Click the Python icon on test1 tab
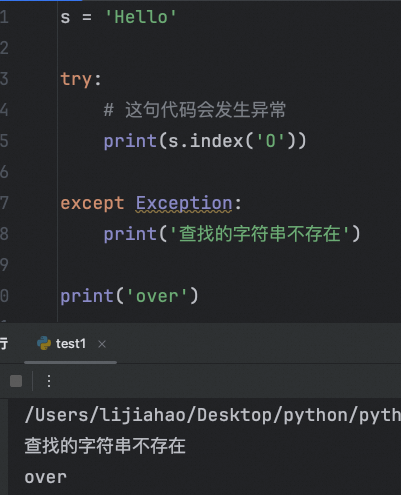This screenshot has height=495, width=401. click(x=44, y=343)
